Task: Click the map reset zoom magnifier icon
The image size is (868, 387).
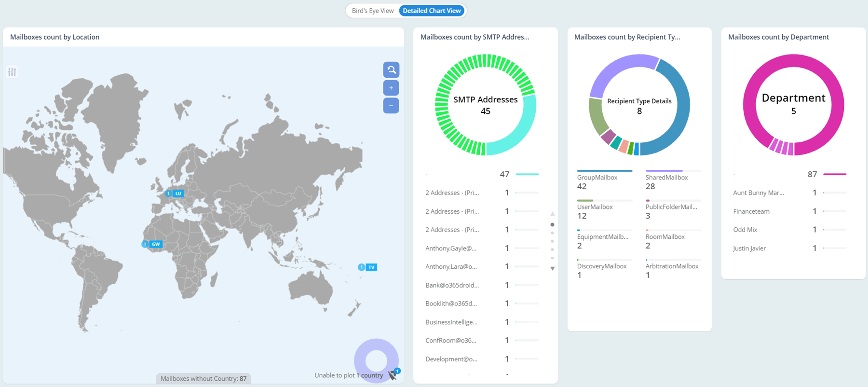Action: 391,70
